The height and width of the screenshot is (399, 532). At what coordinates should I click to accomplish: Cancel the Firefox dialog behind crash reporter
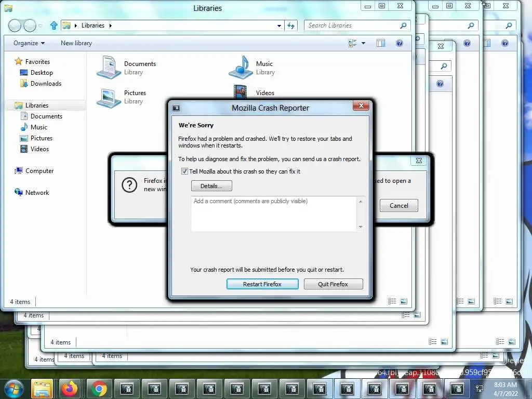[398, 206]
